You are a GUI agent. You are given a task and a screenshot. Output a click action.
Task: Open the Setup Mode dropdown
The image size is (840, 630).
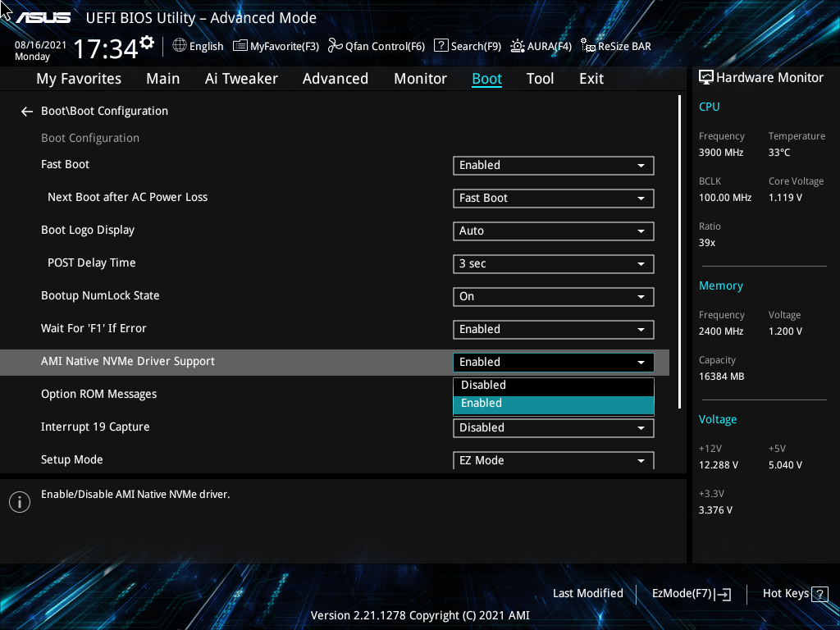tap(554, 460)
